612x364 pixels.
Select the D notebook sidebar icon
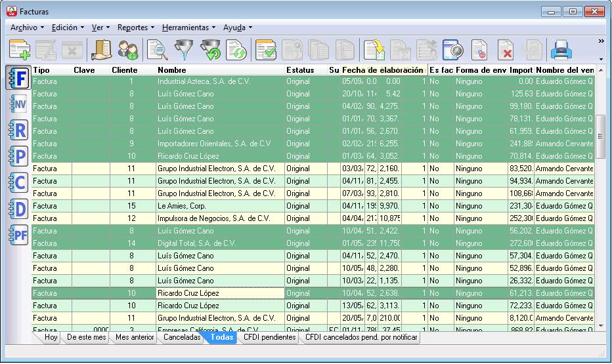18,209
